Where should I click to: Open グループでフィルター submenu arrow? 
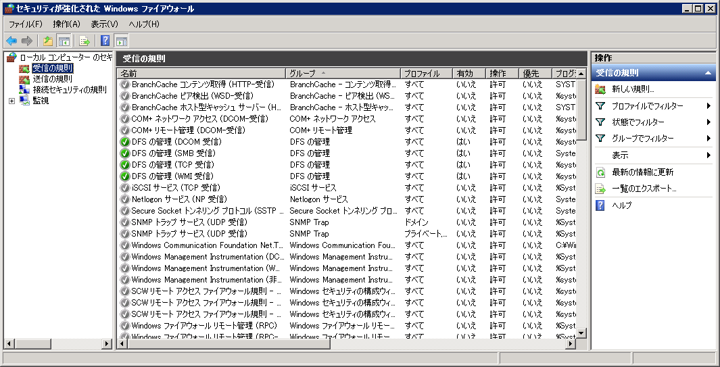point(709,138)
